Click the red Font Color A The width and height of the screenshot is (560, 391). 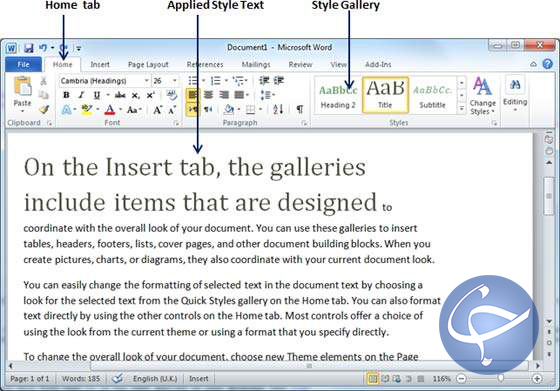point(110,110)
